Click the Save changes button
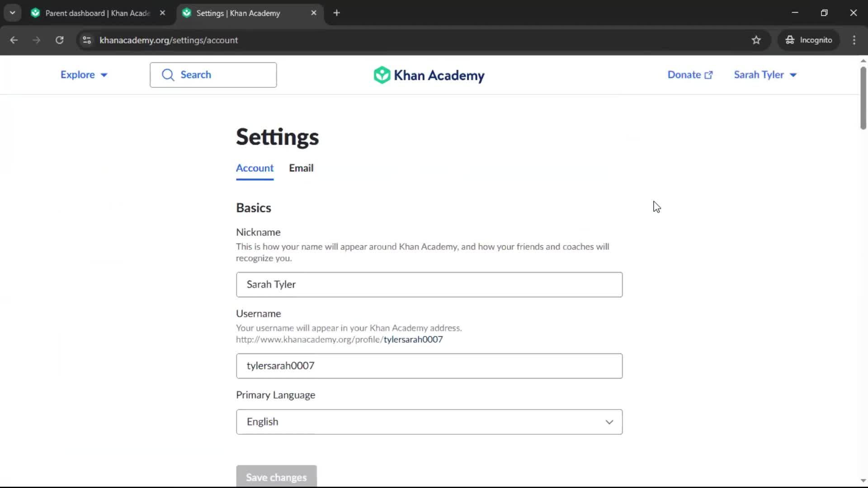The height and width of the screenshot is (488, 868). click(x=276, y=476)
